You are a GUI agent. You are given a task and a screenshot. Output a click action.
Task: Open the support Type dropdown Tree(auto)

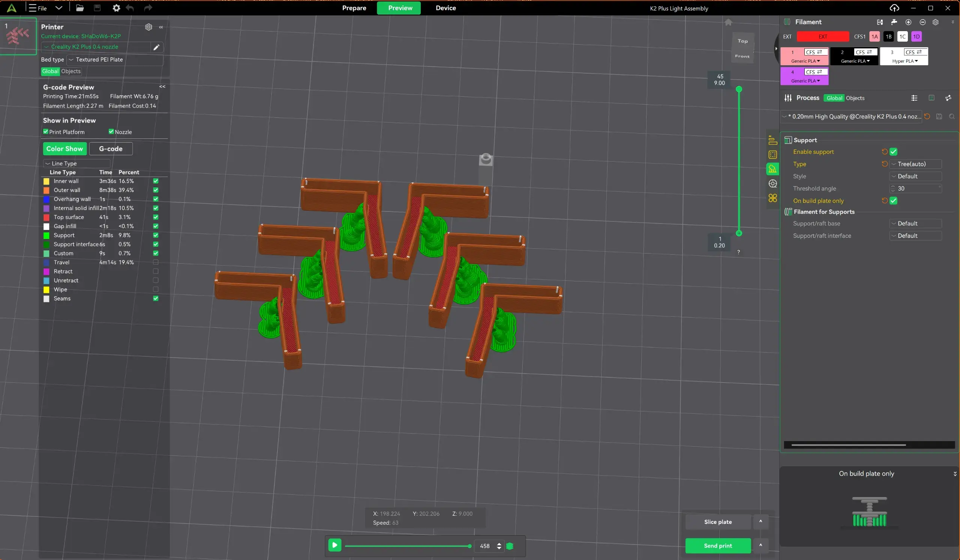(x=915, y=164)
